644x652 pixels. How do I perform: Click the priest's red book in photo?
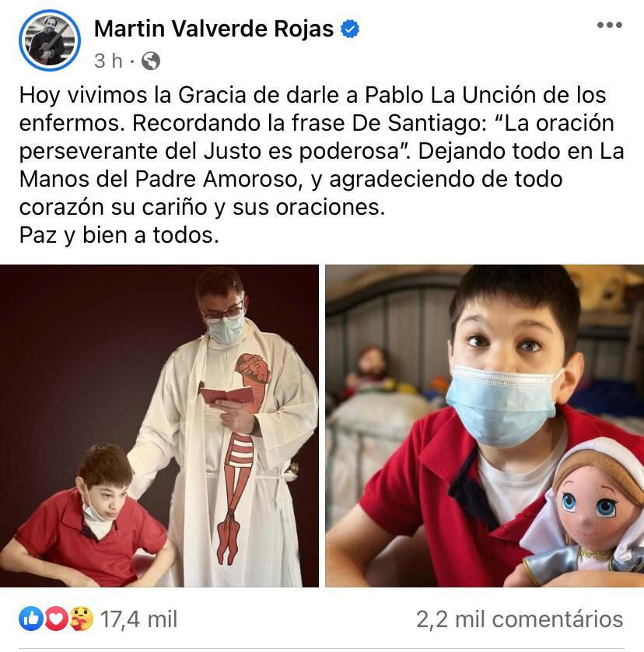click(x=226, y=395)
